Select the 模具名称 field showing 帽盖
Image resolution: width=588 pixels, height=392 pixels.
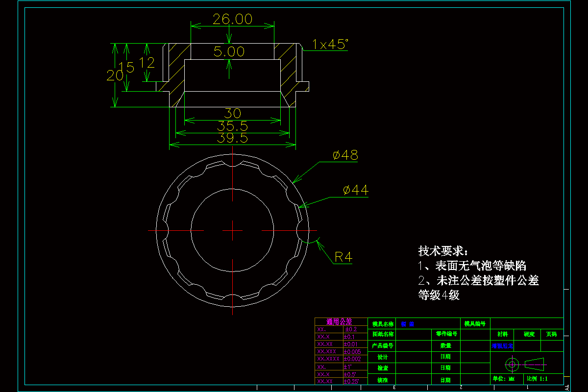408,323
